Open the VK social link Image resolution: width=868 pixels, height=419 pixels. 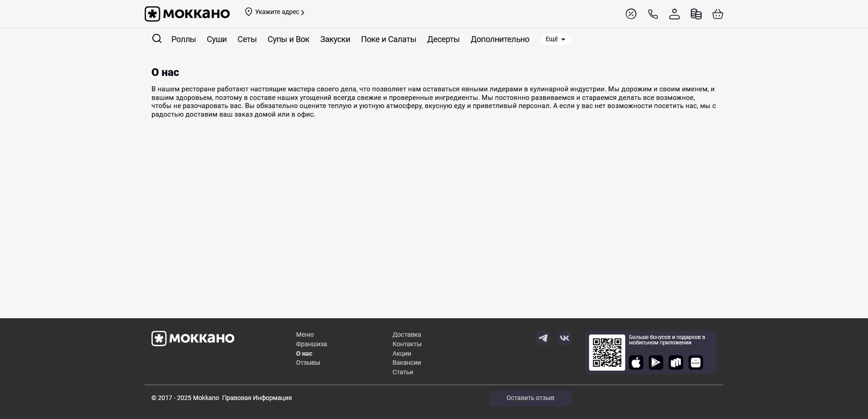565,338
